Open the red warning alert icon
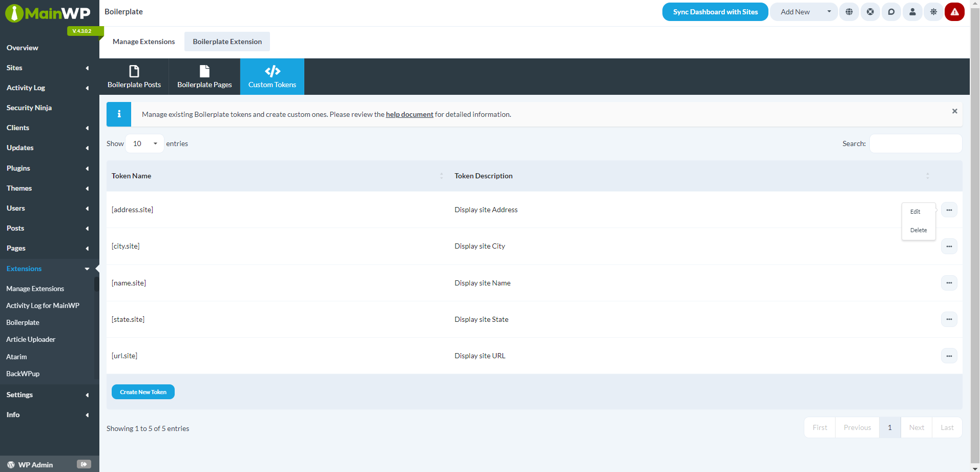The image size is (980, 472). coord(955,12)
